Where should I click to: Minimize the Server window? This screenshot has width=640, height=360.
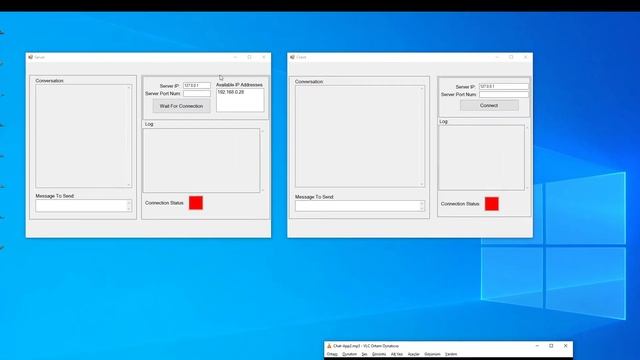click(x=236, y=57)
